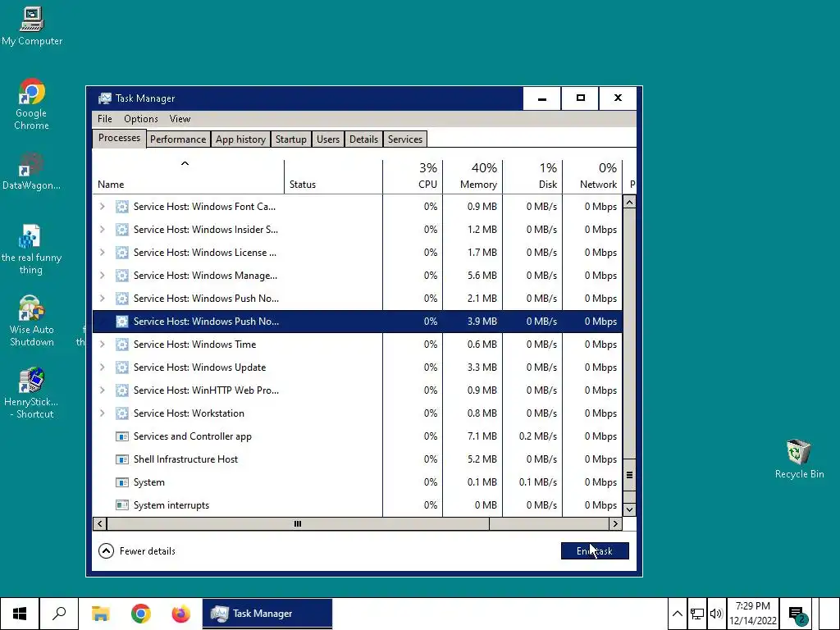This screenshot has width=840, height=630.
Task: Switch to the Startup tab
Action: tap(291, 139)
